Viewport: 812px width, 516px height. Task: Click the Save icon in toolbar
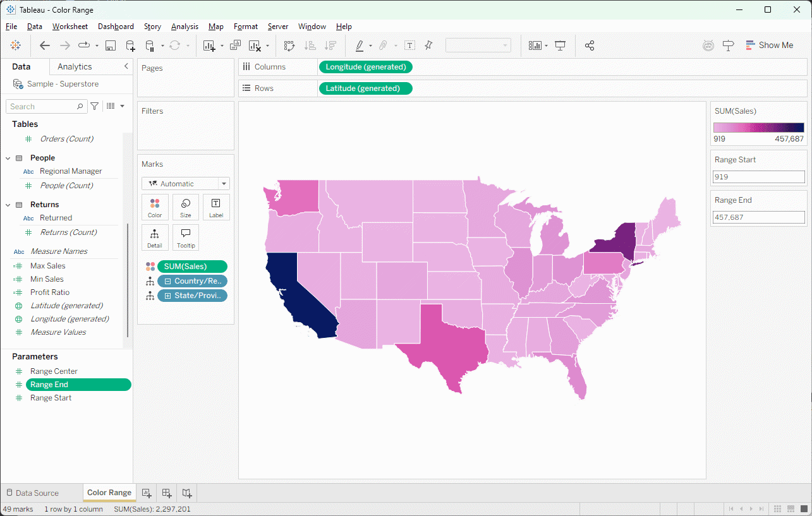pos(111,45)
